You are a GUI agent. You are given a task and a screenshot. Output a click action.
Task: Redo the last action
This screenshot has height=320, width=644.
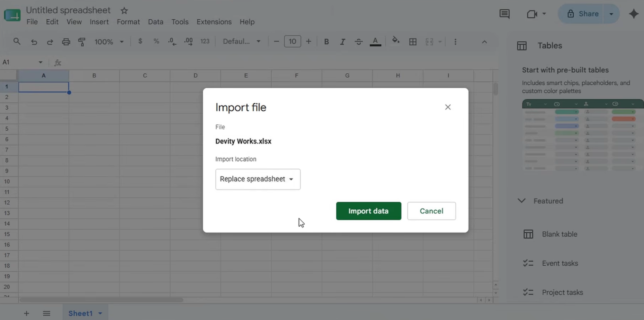click(x=50, y=42)
